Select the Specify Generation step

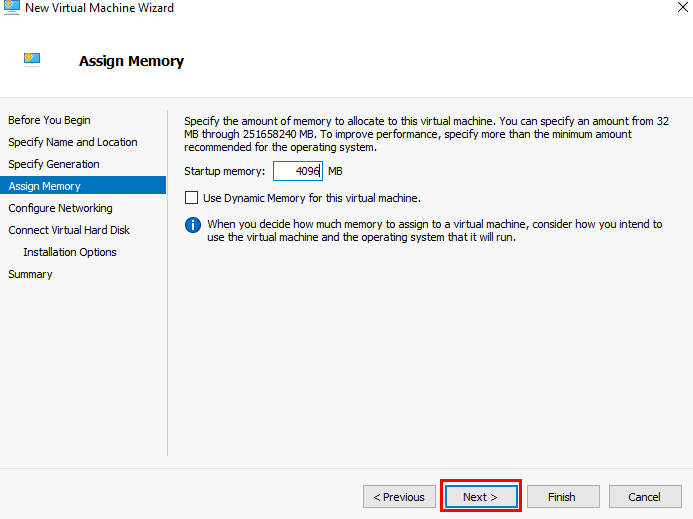point(53,164)
